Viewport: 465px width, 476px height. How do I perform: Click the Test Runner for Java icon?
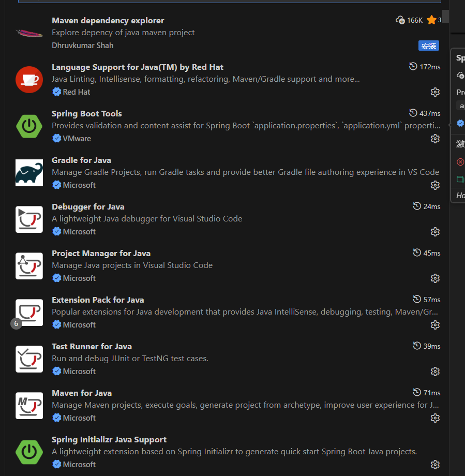point(29,359)
